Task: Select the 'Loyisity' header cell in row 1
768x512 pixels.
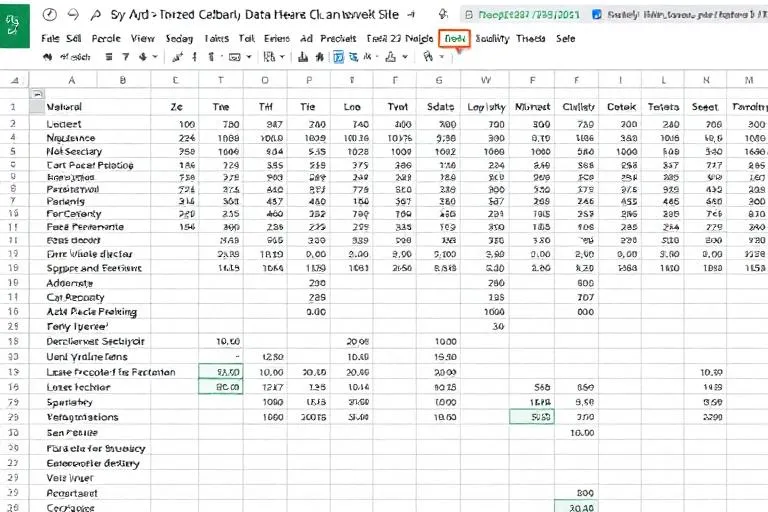Action: (485, 107)
